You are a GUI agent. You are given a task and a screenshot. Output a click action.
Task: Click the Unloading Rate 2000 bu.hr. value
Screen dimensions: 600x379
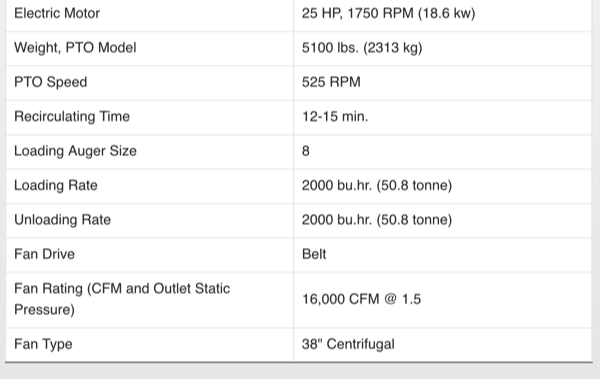click(377, 220)
